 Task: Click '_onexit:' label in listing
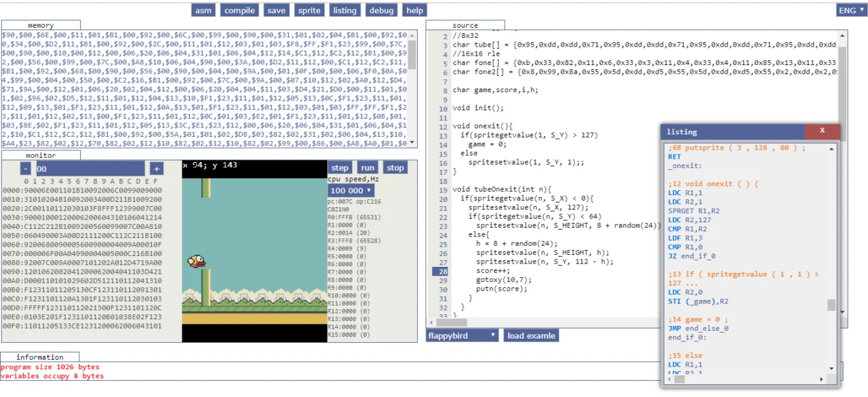point(685,165)
